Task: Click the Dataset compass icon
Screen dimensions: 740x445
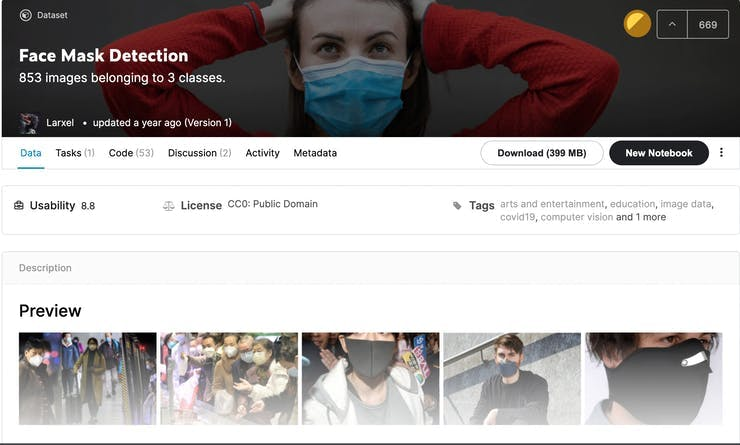Action: pyautogui.click(x=25, y=15)
